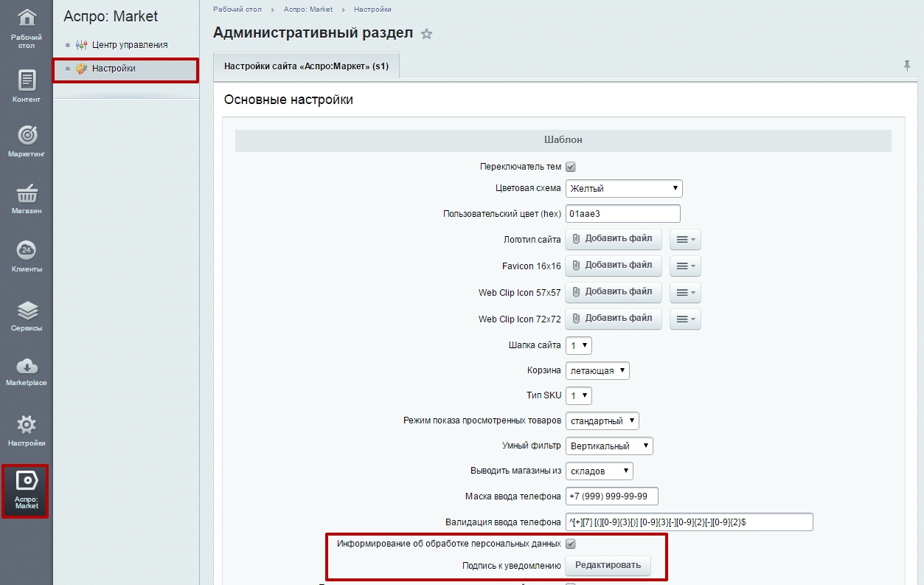Toggle the Переключатель тем checkbox
Viewport: 924px width, 585px height.
570,167
